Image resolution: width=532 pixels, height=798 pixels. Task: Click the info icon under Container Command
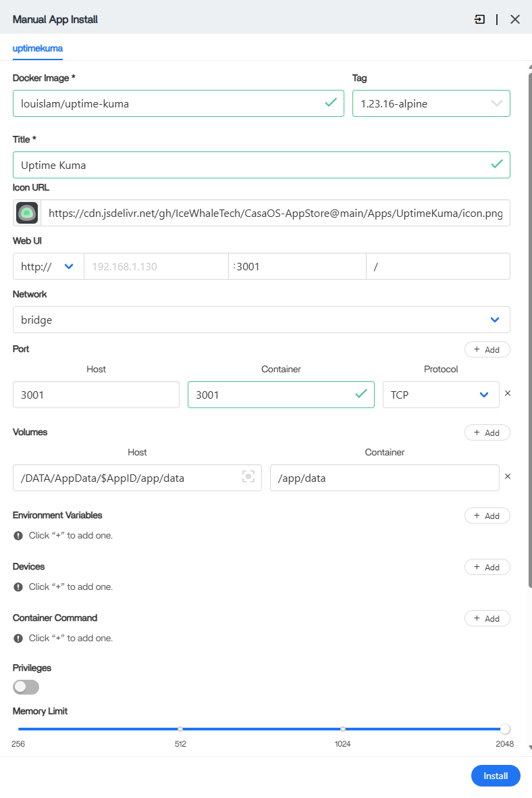(18, 638)
